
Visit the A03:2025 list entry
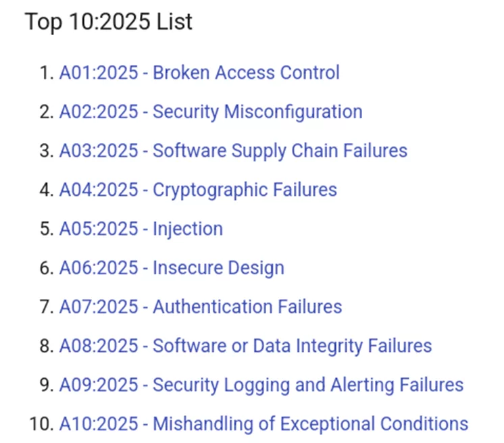click(x=99, y=151)
